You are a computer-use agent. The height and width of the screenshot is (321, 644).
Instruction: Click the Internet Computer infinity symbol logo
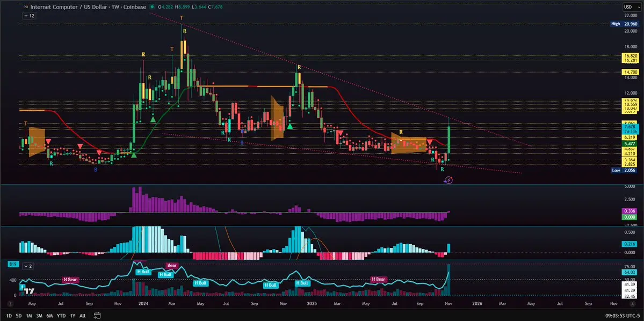tap(26, 7)
